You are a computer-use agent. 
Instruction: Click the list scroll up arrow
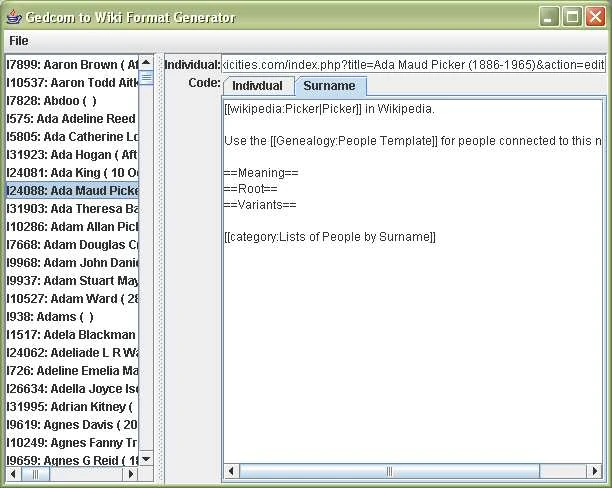146,62
